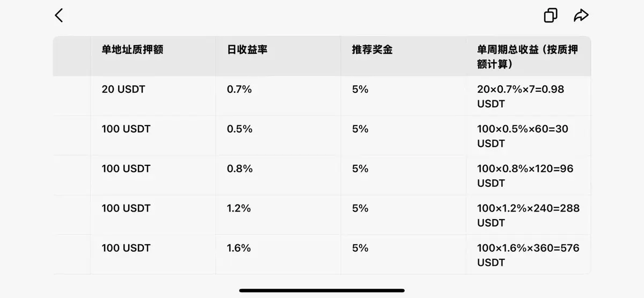The height and width of the screenshot is (298, 644).
Task: Click the 1.2% daily rate cell
Action: click(239, 209)
